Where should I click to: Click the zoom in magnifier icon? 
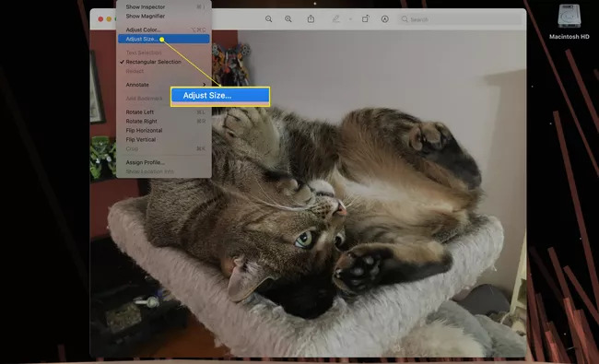click(x=288, y=19)
